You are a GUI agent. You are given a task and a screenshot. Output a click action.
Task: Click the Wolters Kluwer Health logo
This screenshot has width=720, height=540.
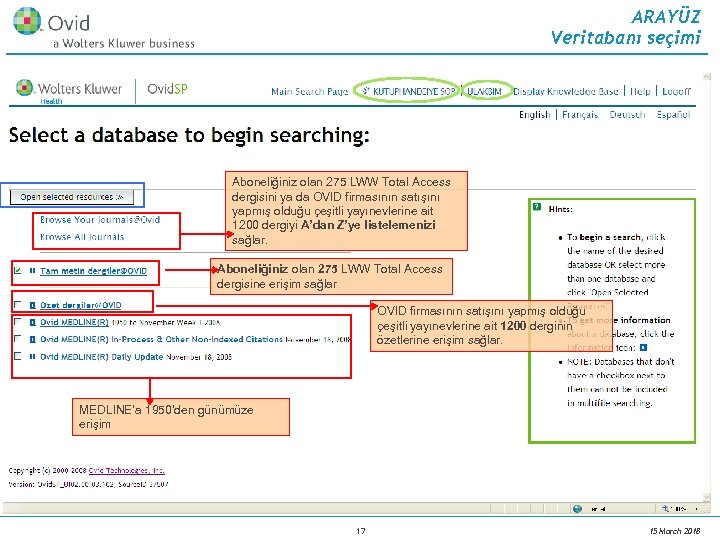point(69,90)
